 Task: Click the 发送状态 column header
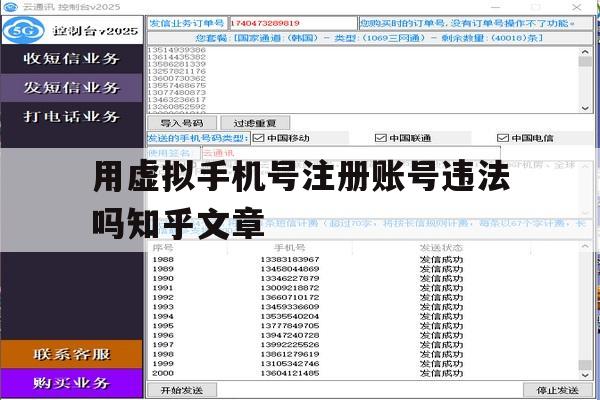(441, 248)
